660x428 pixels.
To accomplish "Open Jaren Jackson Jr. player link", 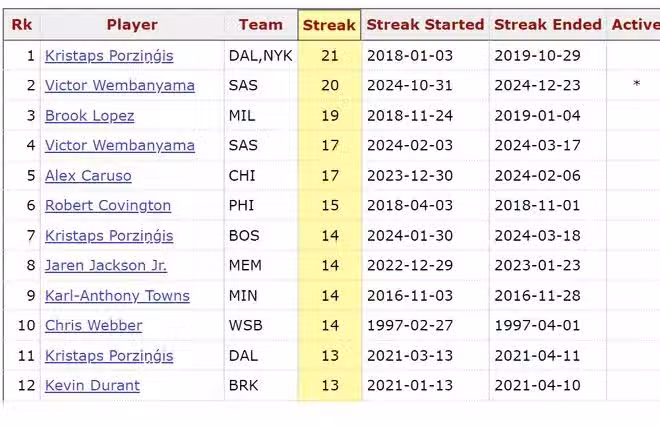I will pos(106,266).
